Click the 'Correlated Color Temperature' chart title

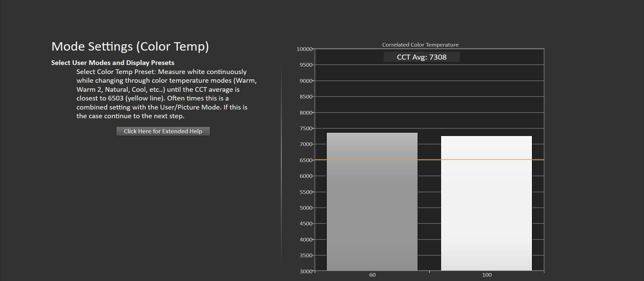420,45
